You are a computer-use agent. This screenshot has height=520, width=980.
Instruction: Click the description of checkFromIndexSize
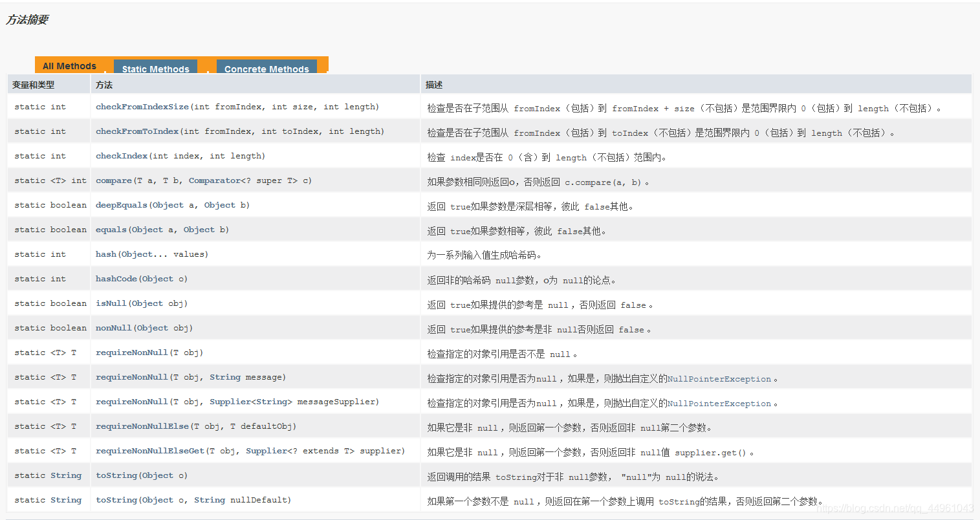(684, 108)
